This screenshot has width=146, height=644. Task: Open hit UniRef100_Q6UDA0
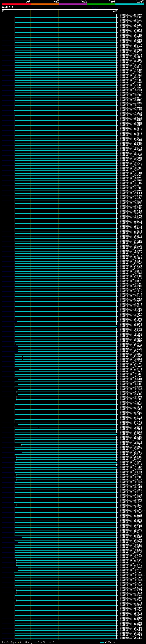click(131, 25)
